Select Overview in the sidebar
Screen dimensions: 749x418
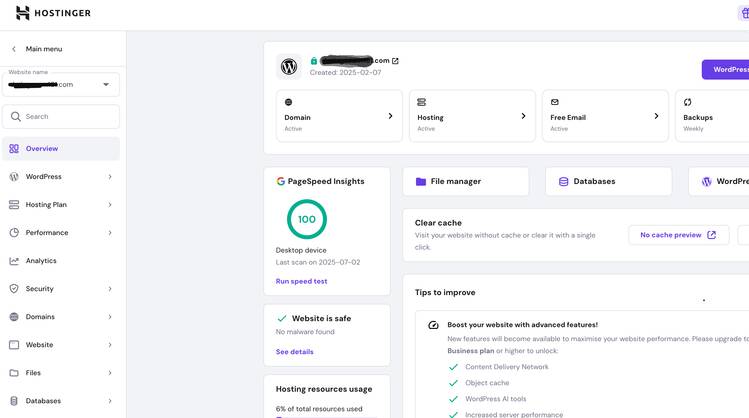61,149
